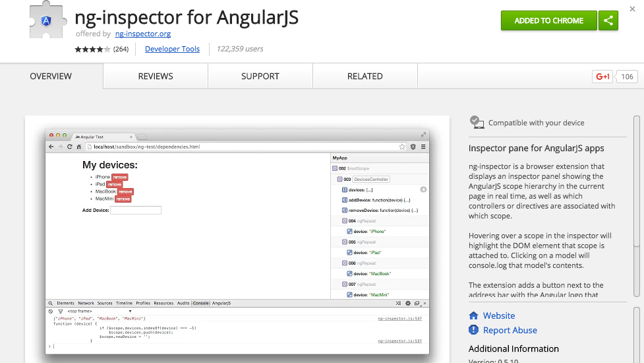Open the ng-inspector.org link
The height and width of the screenshot is (363, 644).
coord(143,34)
